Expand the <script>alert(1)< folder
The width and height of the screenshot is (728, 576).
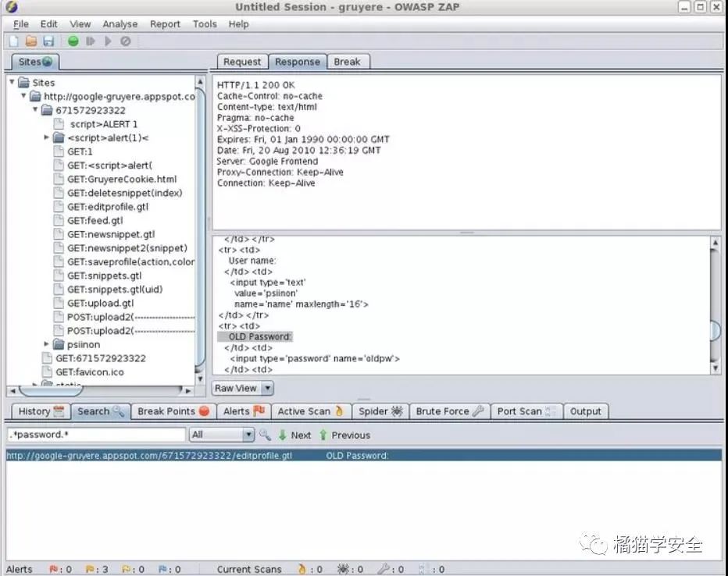click(x=46, y=137)
